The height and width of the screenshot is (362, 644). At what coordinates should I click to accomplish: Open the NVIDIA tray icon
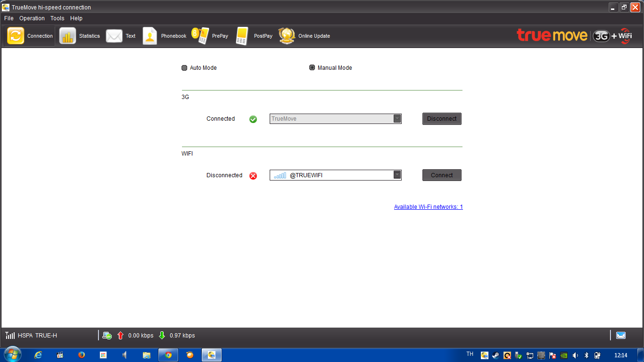click(563, 355)
